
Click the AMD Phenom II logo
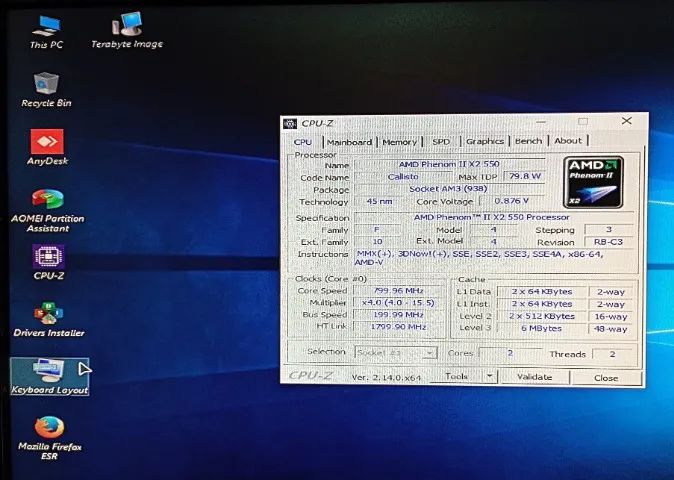(593, 182)
